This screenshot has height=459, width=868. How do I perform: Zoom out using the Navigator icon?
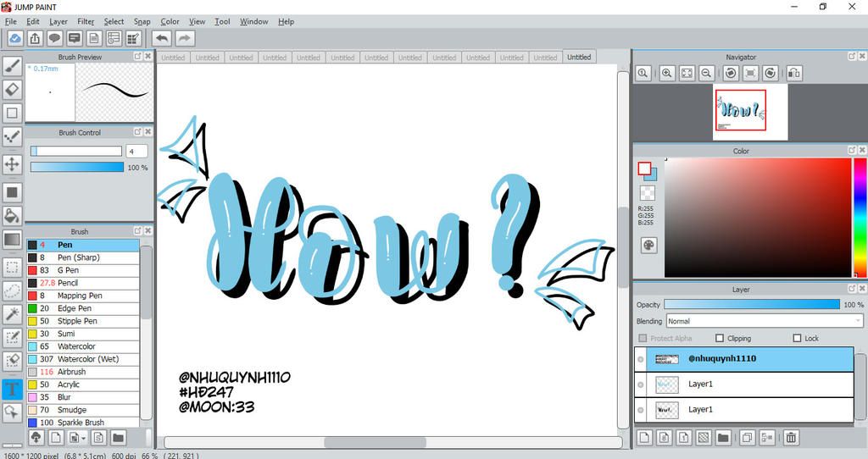[x=706, y=73]
